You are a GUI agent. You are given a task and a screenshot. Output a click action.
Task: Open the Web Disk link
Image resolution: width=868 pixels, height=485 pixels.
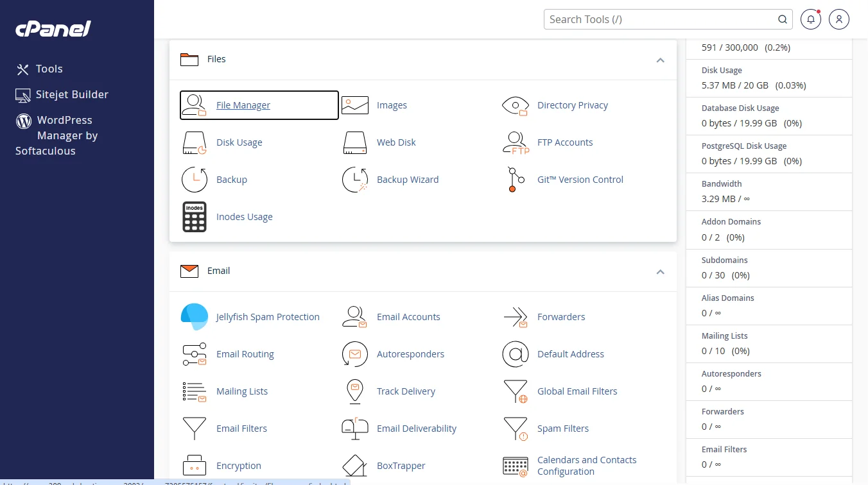[x=396, y=142]
